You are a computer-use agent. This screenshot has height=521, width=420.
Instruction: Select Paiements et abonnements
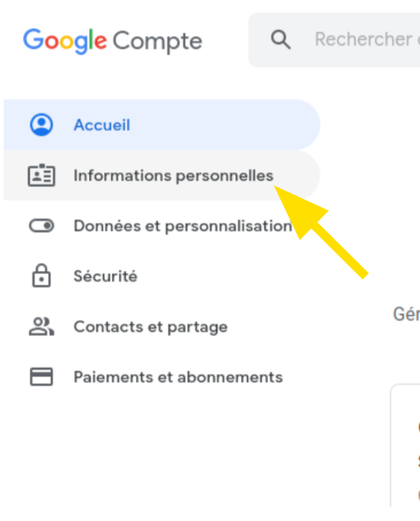coord(162,377)
